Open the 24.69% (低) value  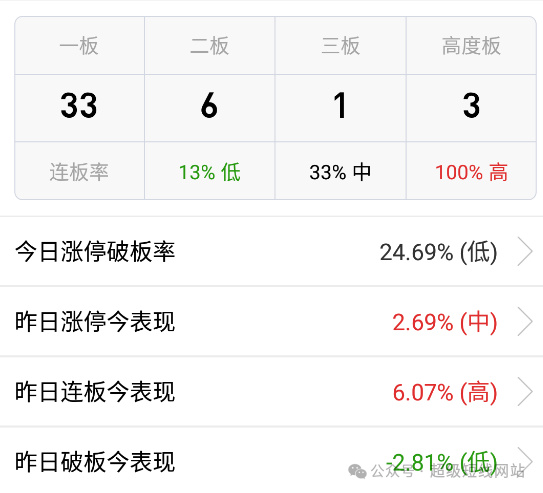(x=438, y=252)
